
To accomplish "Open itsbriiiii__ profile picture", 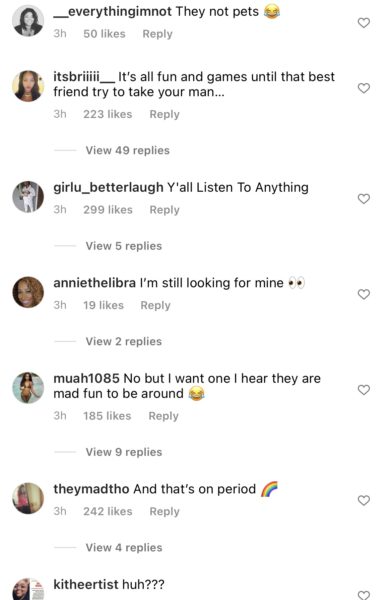I will pos(28,86).
